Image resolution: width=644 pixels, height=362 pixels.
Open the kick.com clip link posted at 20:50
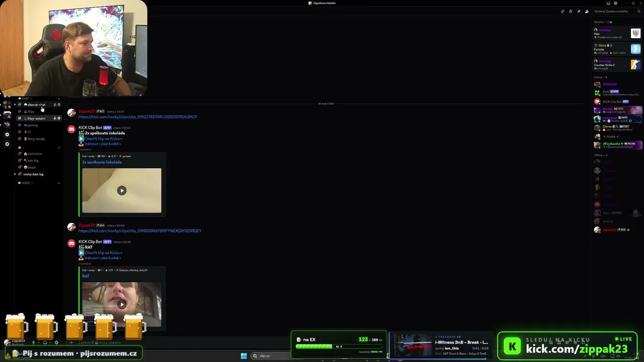140,231
